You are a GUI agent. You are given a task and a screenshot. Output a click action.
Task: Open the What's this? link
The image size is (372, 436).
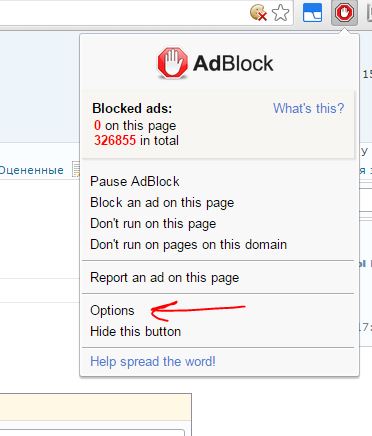tap(308, 108)
